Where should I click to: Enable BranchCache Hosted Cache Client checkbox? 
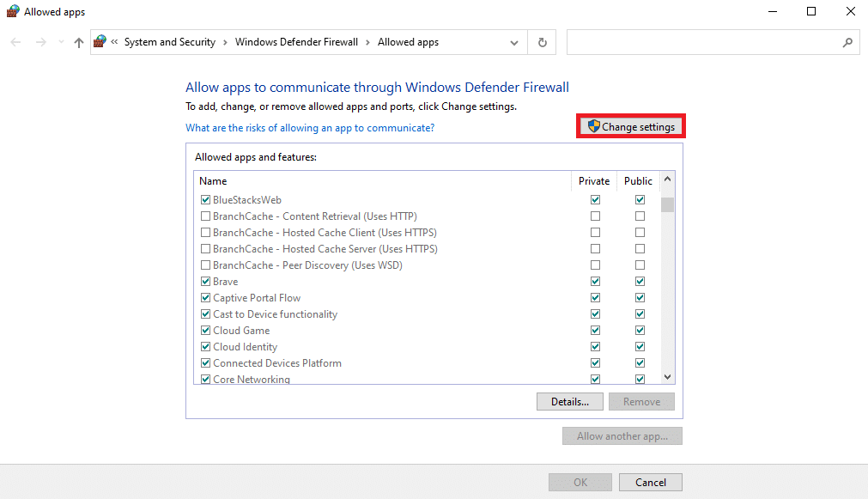205,232
